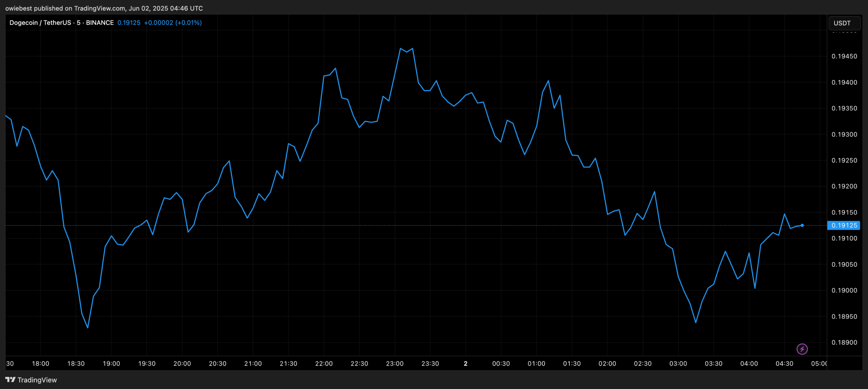The width and height of the screenshot is (868, 389).
Task: Click the bold 2 date marker
Action: point(466,364)
